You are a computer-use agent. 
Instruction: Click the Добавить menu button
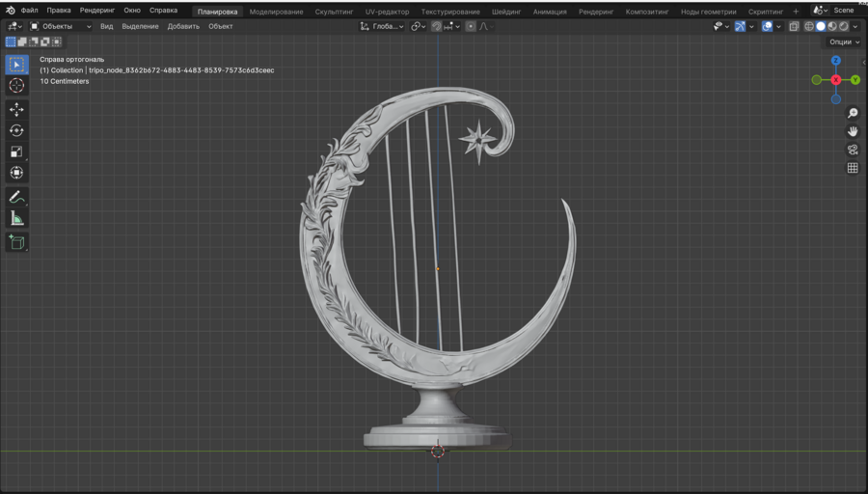coord(183,26)
